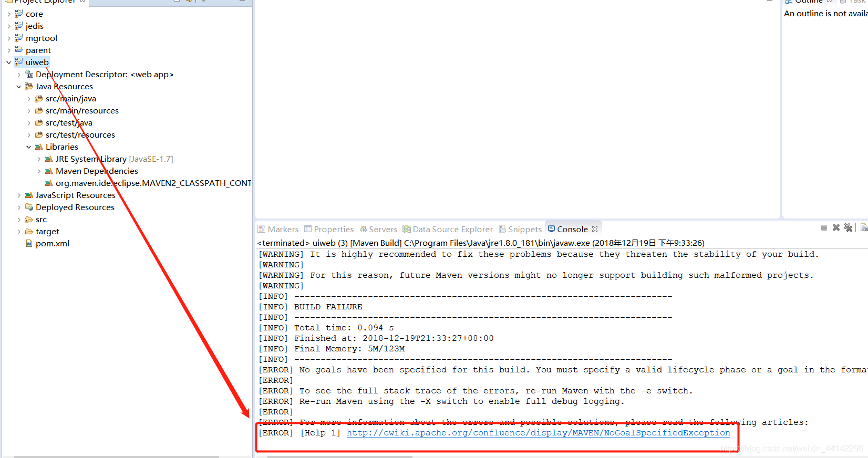Click the Deployment Descriptor icon
The image size is (868, 458).
pos(29,74)
